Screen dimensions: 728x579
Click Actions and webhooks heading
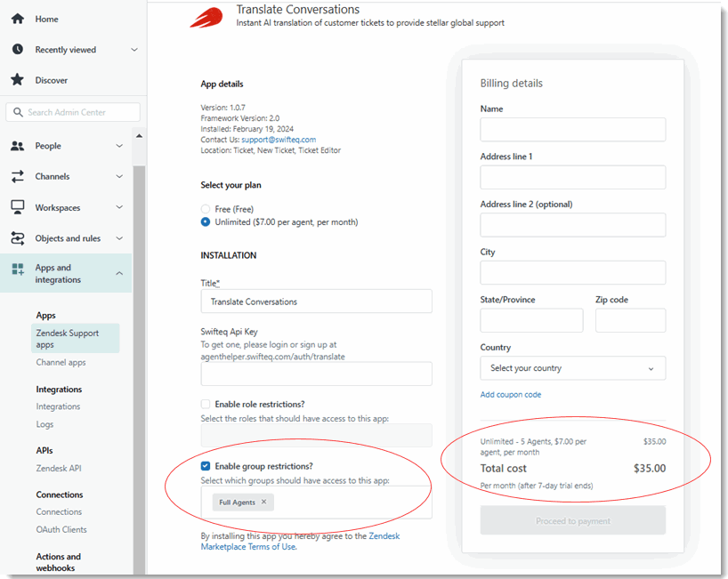pyautogui.click(x=58, y=562)
